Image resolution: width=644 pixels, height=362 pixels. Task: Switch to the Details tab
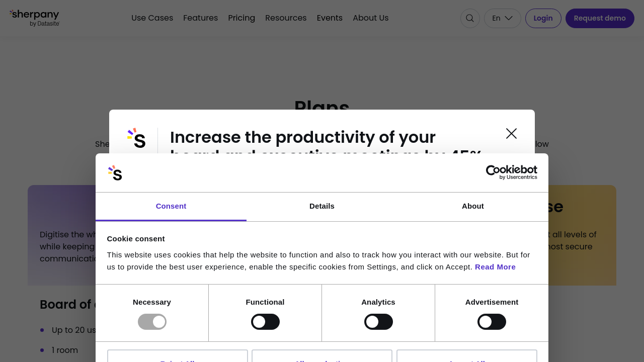[x=322, y=206]
